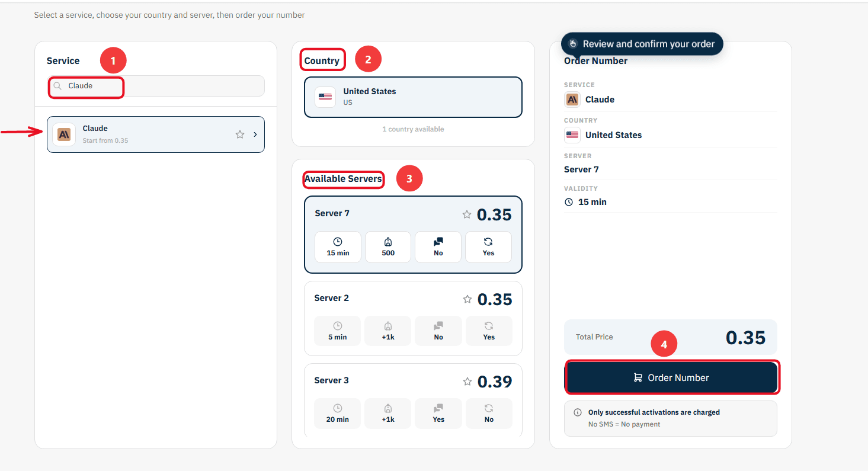868x471 pixels.
Task: Click the Order Number button
Action: coord(671,377)
